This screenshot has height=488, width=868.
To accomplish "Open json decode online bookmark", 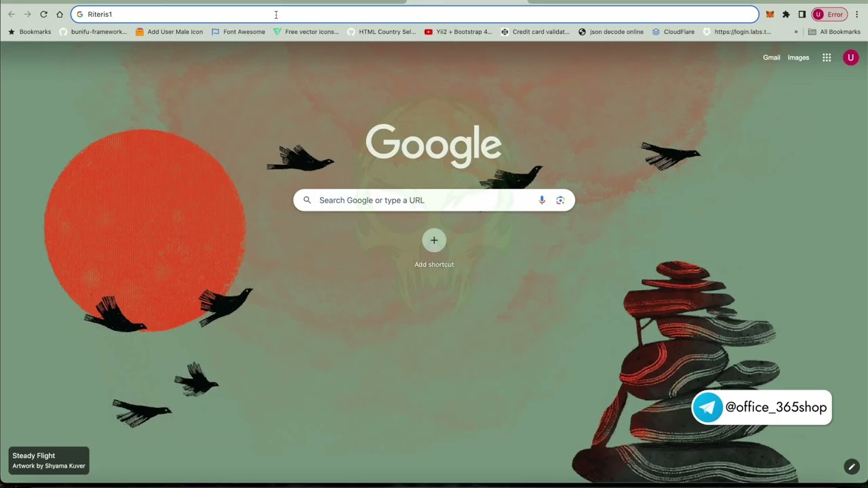I will click(x=610, y=32).
